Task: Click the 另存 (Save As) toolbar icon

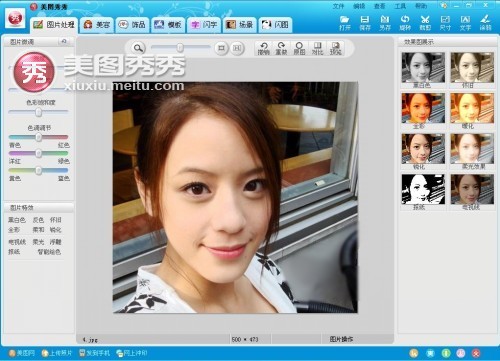Action: (385, 23)
